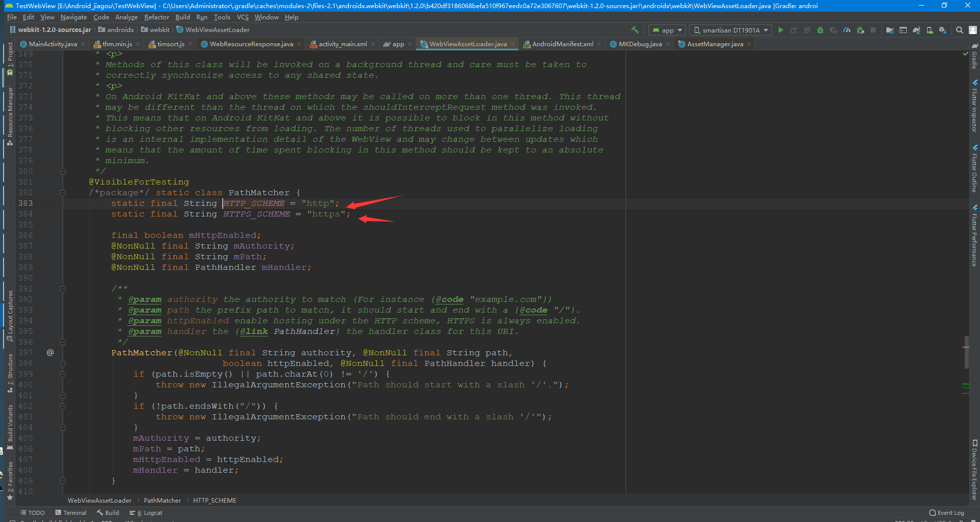
Task: Click the Stop square icon
Action: tap(873, 30)
